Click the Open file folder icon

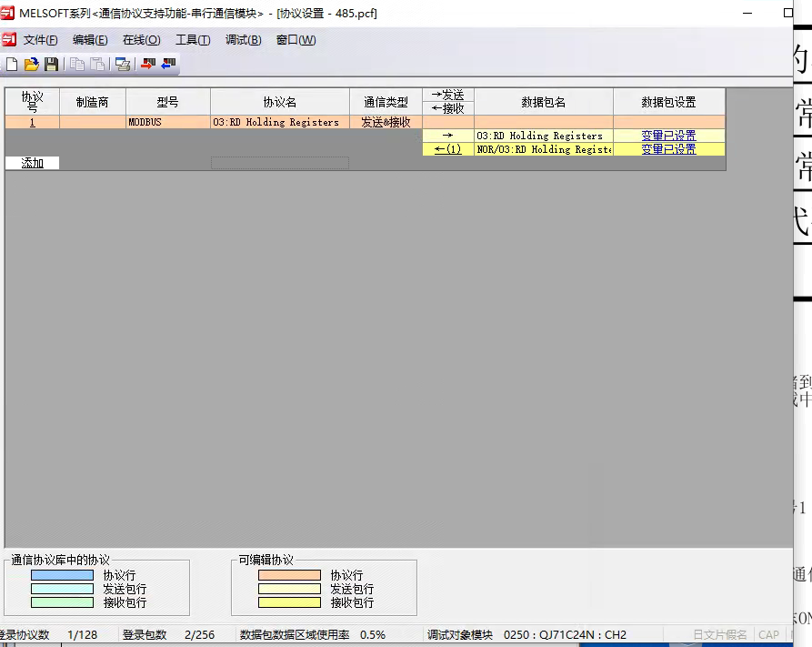31,64
